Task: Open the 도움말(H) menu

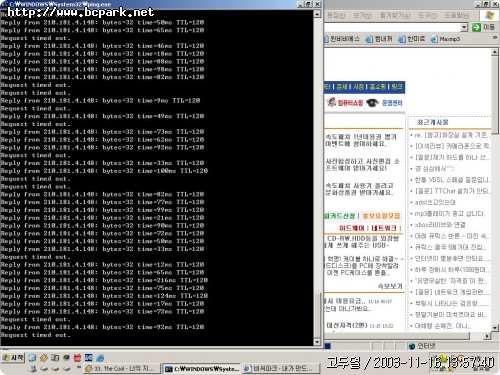Action: (x=457, y=16)
